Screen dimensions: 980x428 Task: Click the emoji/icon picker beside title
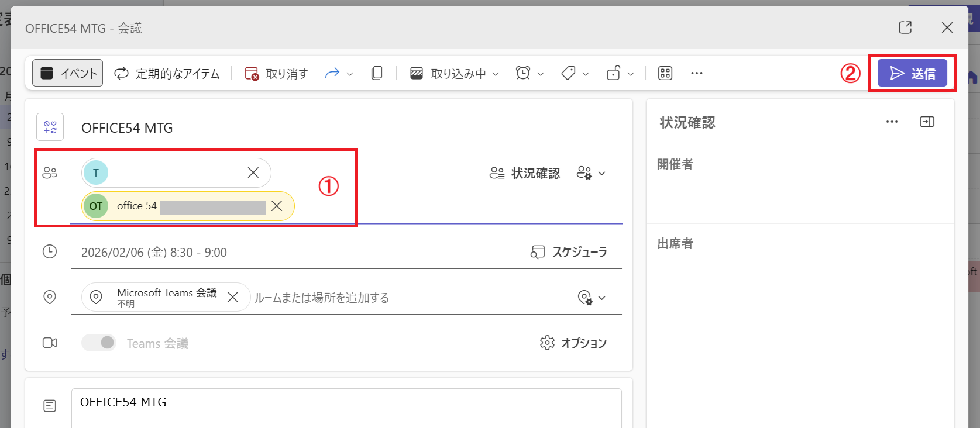(50, 127)
